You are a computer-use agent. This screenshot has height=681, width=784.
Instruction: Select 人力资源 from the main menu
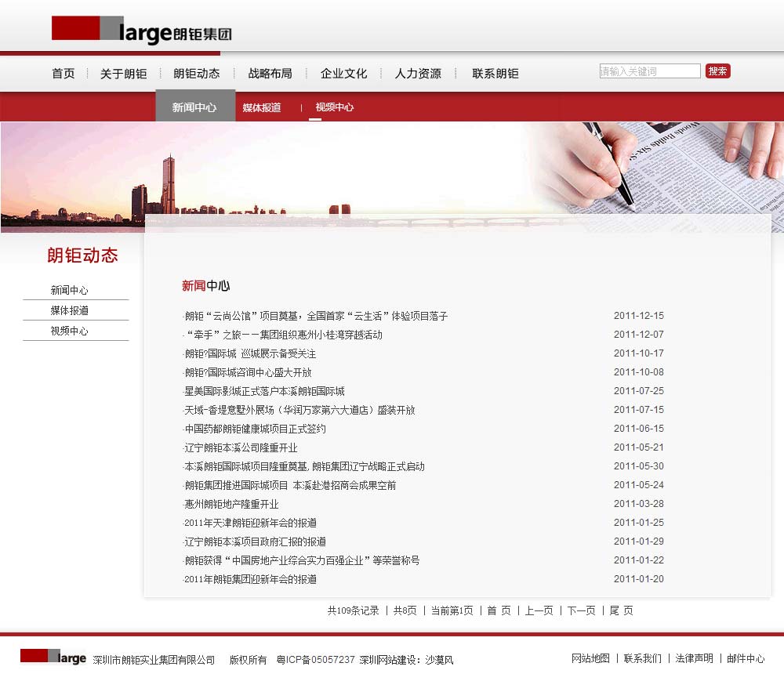417,74
